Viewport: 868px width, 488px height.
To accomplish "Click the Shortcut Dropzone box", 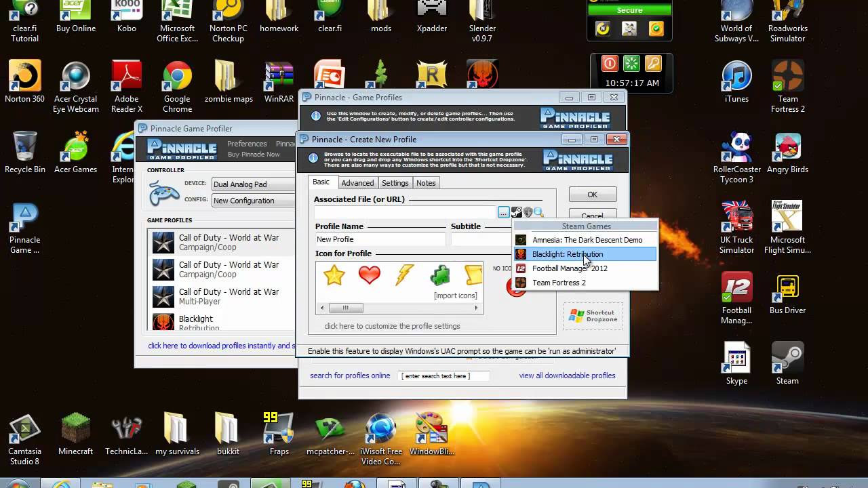I will point(593,316).
